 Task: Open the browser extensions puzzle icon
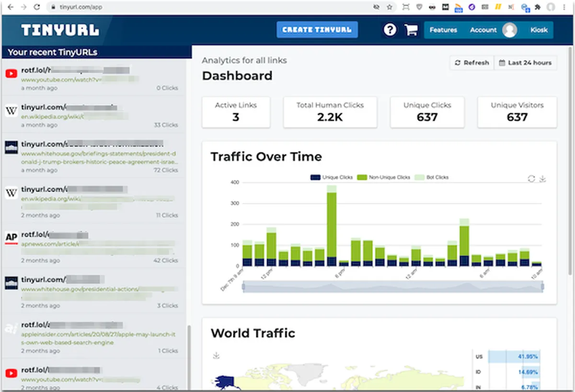pos(538,7)
